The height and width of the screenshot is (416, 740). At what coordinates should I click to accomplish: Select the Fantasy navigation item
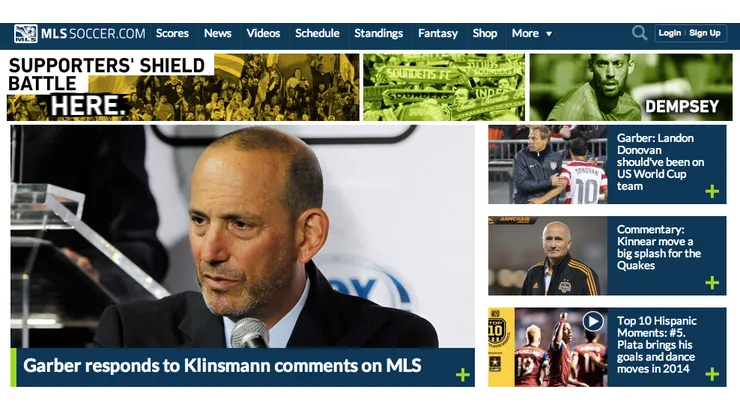point(438,34)
